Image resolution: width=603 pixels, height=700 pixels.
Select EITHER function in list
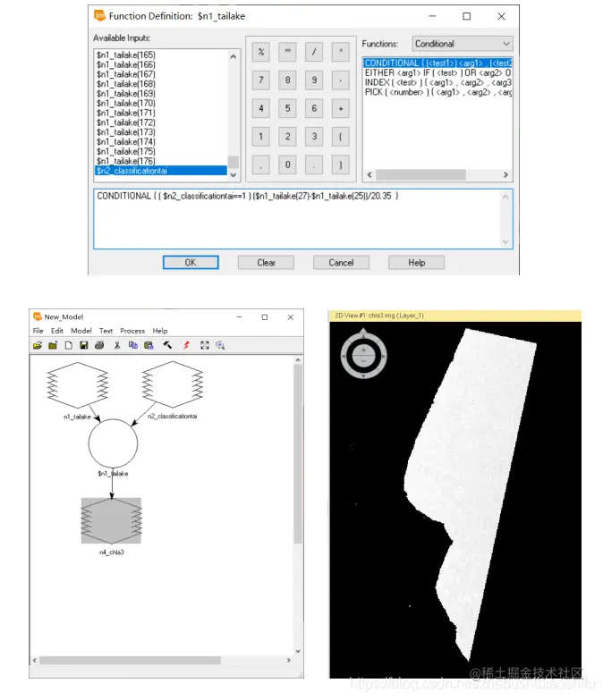pyautogui.click(x=437, y=72)
